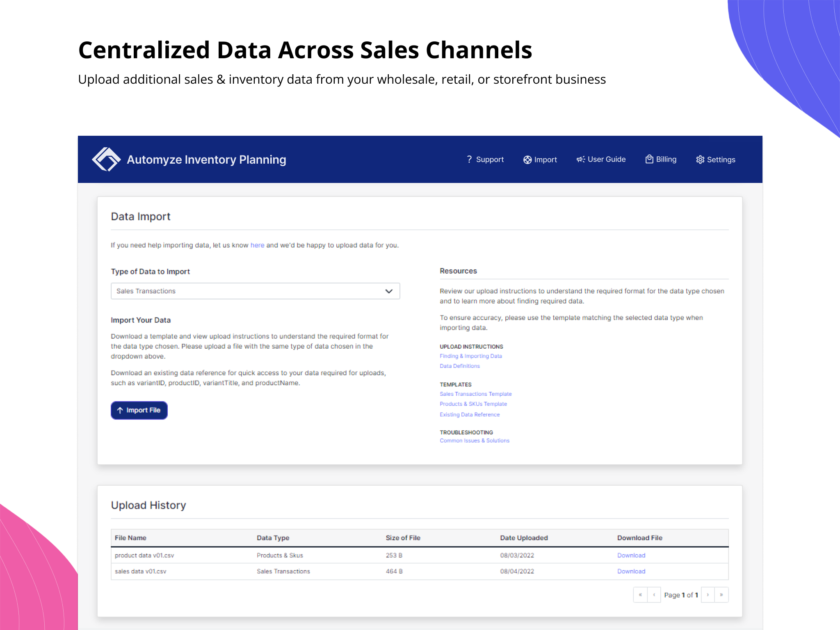
Task: Click the 'here' help link
Action: pyautogui.click(x=257, y=245)
